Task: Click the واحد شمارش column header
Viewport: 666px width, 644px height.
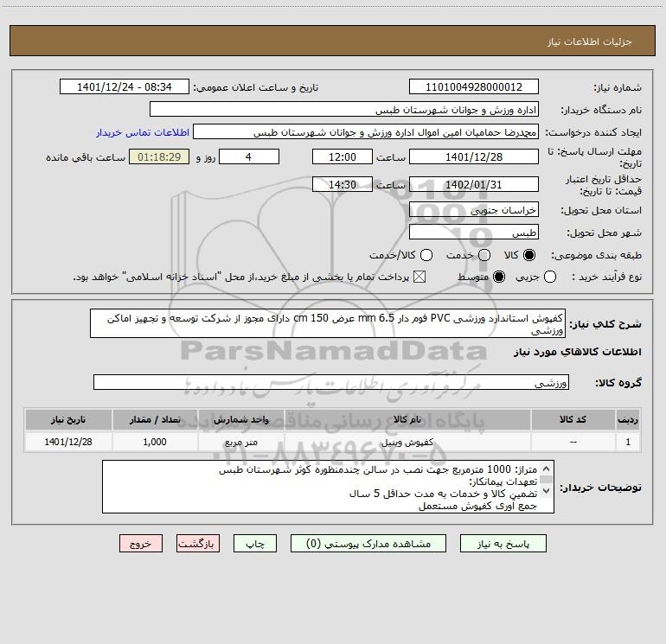Action: pos(240,419)
